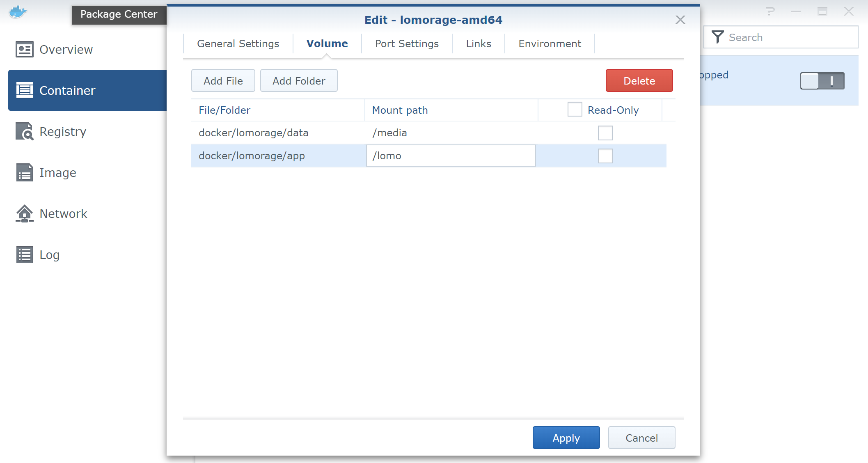Open the Network section

pos(87,213)
